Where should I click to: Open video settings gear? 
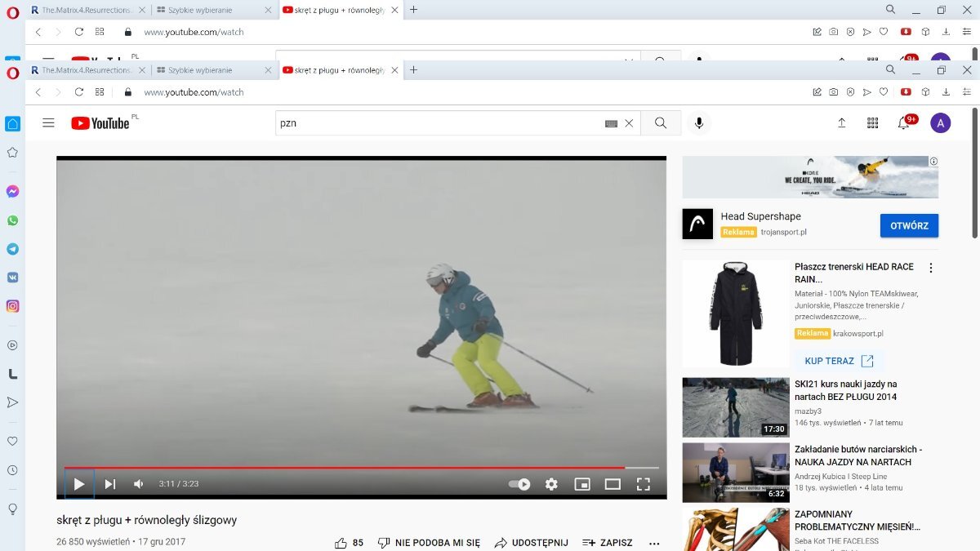pyautogui.click(x=551, y=484)
